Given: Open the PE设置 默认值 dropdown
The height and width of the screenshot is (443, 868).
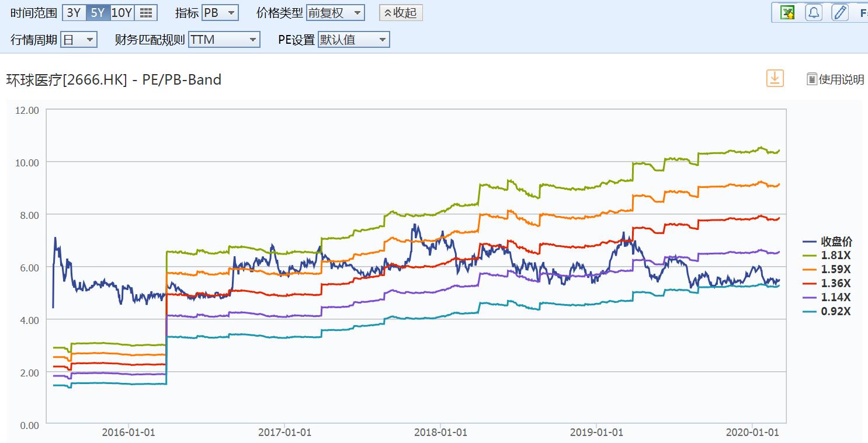Looking at the screenshot, I should pyautogui.click(x=353, y=40).
